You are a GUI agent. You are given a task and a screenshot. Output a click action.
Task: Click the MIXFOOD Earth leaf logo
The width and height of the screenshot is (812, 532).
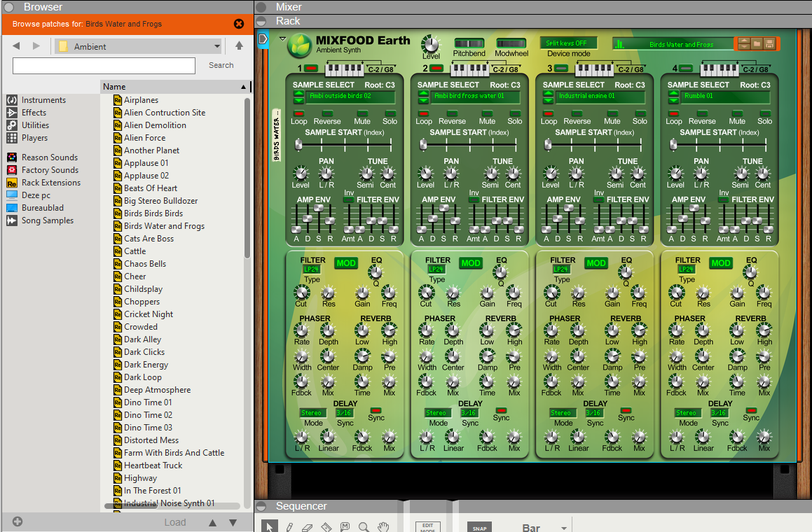(x=299, y=45)
